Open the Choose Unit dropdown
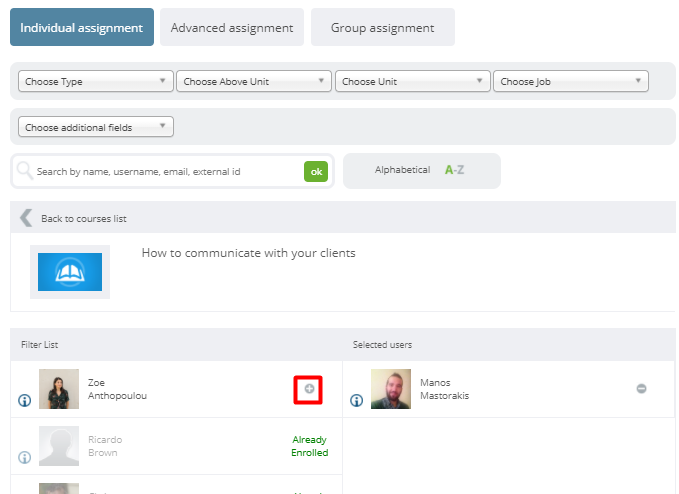This screenshot has width=679, height=494. pos(413,81)
